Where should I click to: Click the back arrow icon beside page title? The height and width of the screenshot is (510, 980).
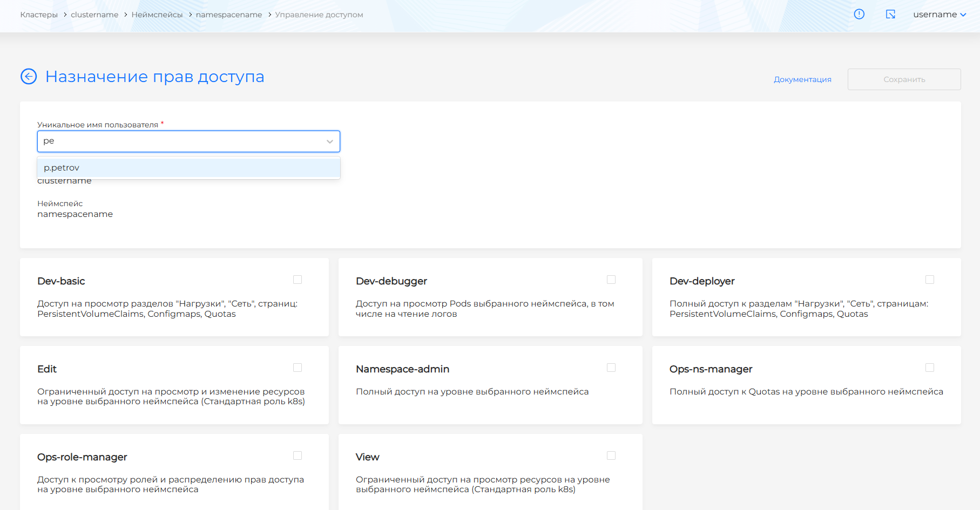(x=29, y=77)
